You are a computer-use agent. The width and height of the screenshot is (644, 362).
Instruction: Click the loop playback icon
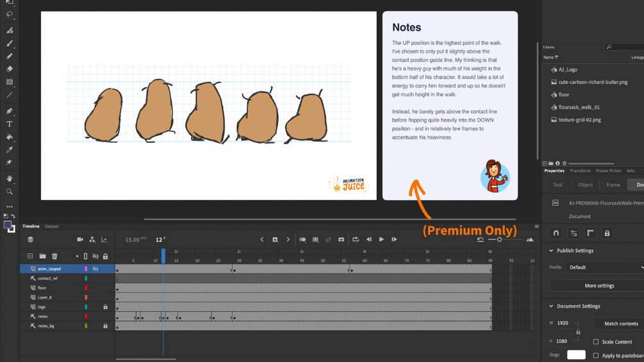(356, 239)
